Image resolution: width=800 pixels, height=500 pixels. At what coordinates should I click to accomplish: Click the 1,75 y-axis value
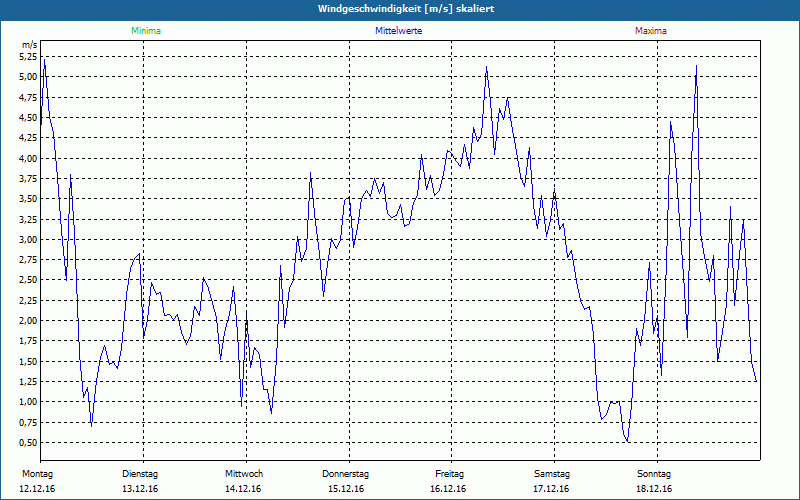(x=28, y=341)
